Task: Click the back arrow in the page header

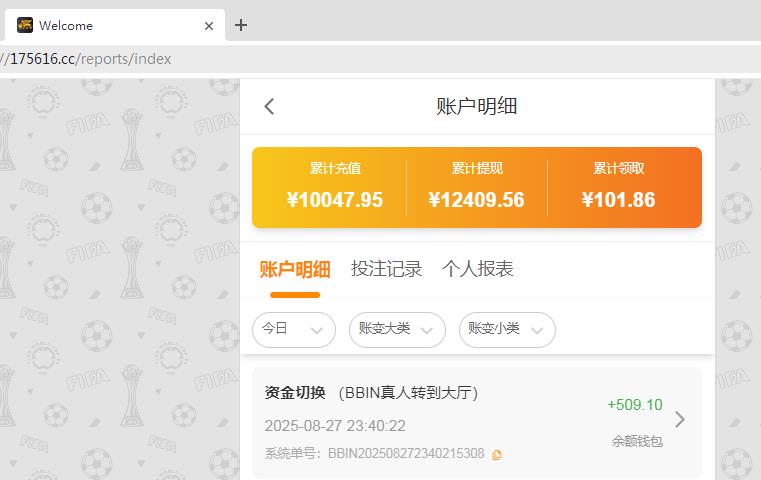Action: [x=269, y=107]
